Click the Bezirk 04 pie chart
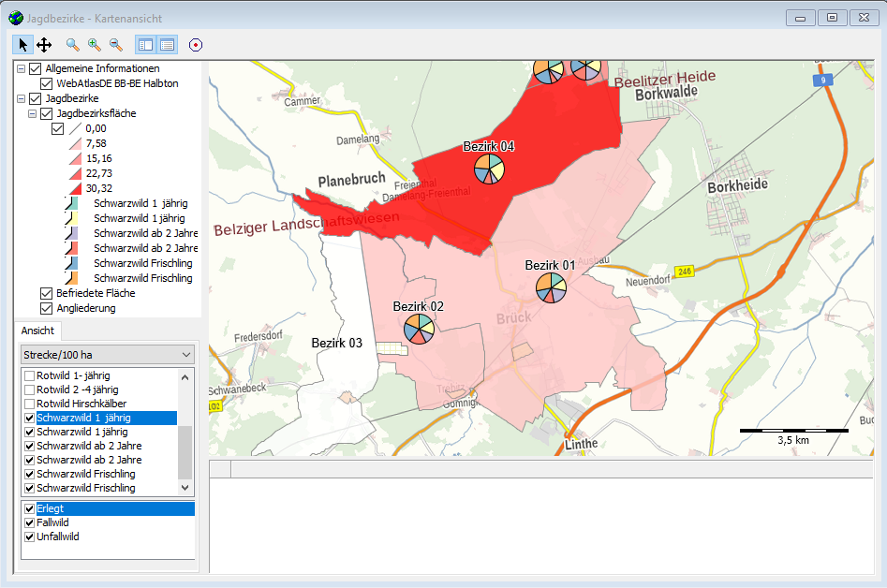The width and height of the screenshot is (887, 588). pyautogui.click(x=489, y=169)
